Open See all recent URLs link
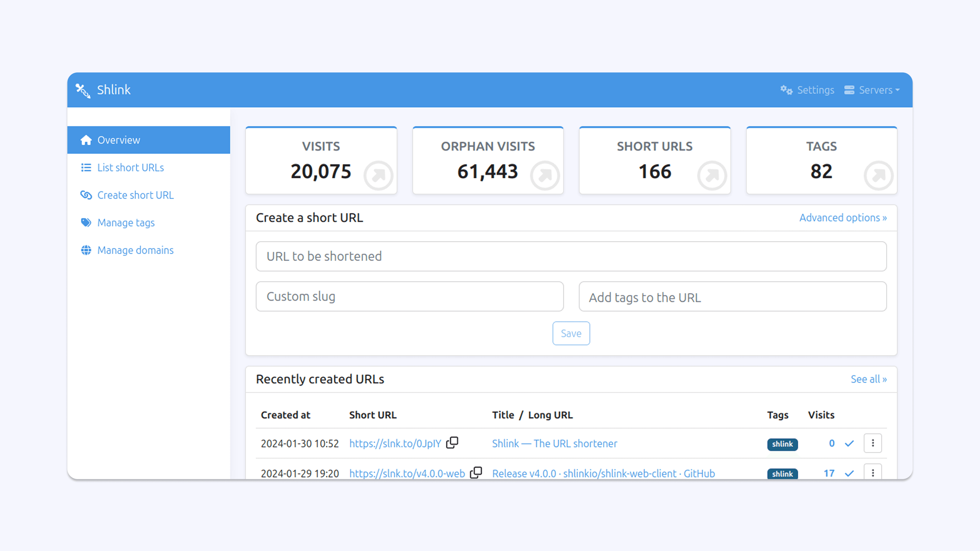This screenshot has width=980, height=551. click(x=869, y=379)
